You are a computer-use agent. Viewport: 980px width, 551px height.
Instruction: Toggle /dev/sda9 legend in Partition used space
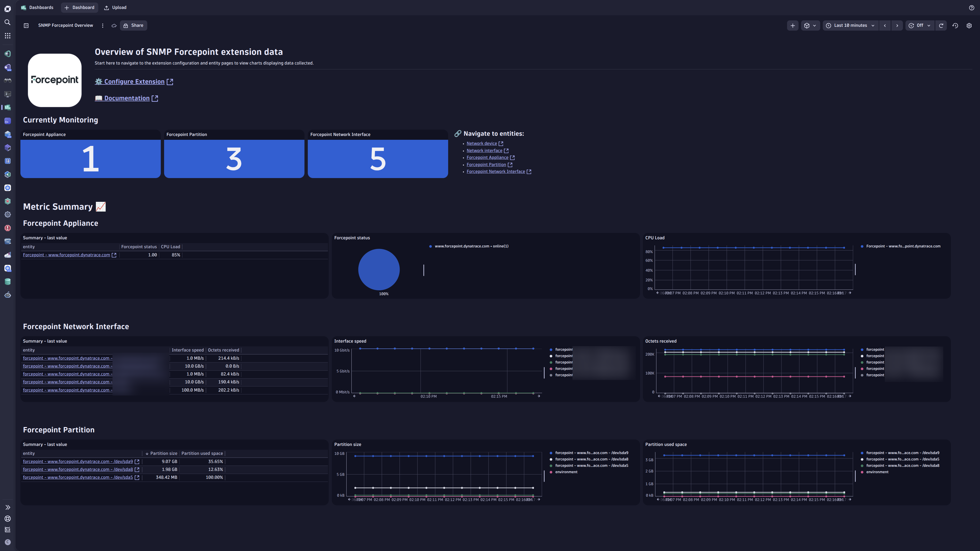(x=900, y=453)
